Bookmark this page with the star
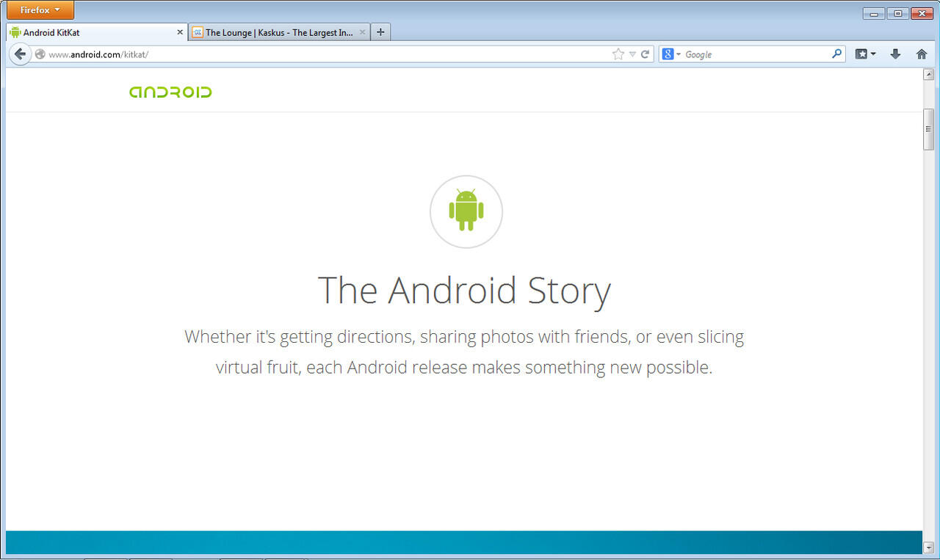This screenshot has height=560, width=940. pos(618,54)
